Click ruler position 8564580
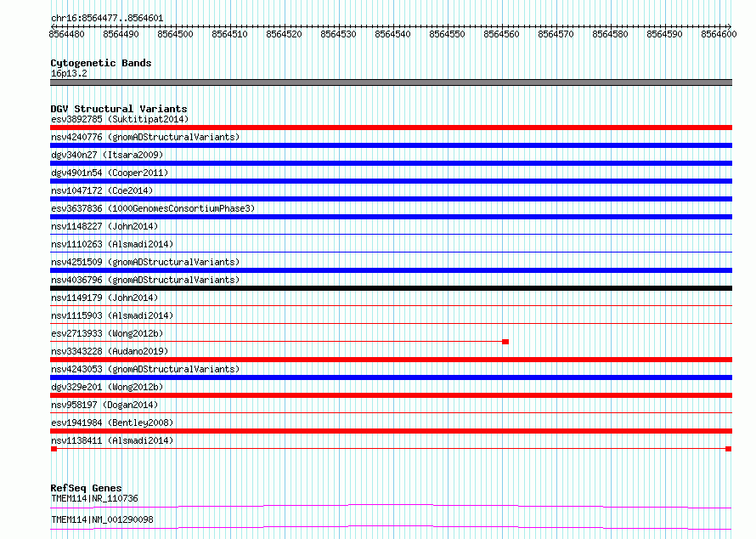 [x=610, y=34]
